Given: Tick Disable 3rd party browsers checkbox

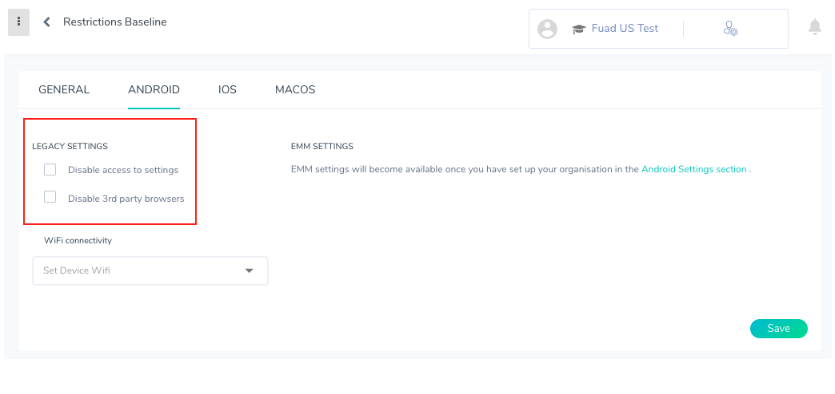Looking at the screenshot, I should pos(50,198).
